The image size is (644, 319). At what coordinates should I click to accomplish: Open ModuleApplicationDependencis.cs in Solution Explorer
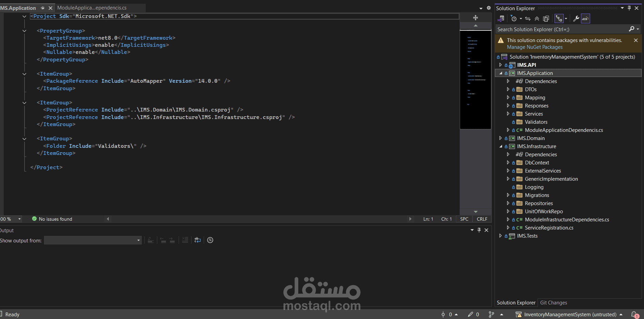564,130
